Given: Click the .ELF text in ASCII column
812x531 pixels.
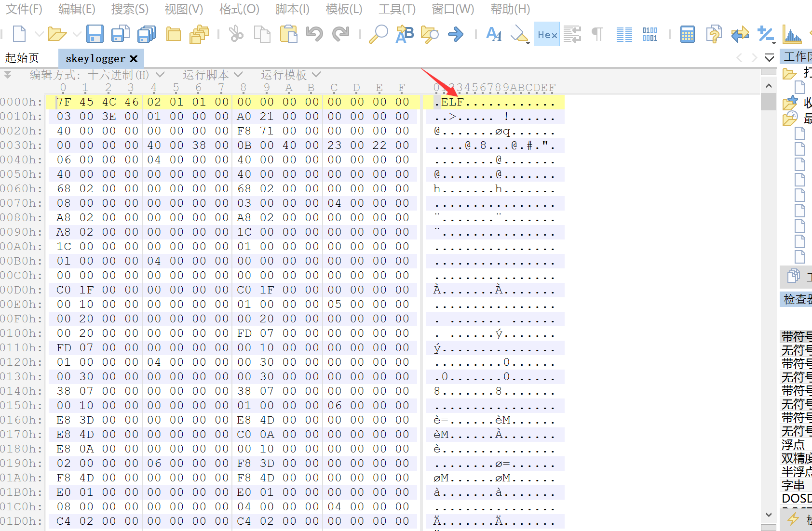Looking at the screenshot, I should tap(448, 102).
